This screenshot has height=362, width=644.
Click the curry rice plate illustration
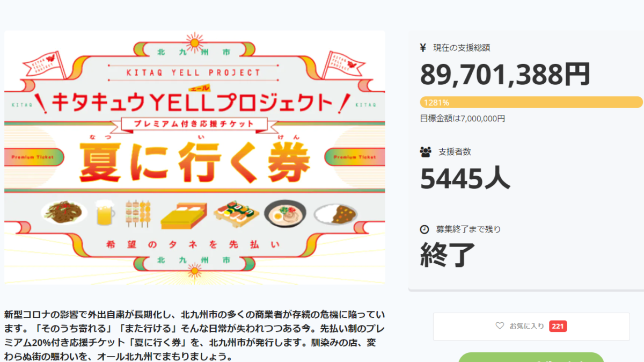[336, 214]
